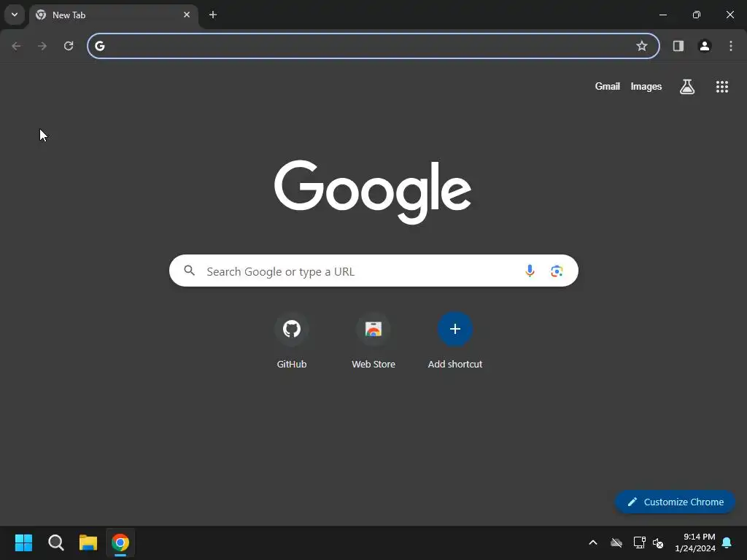This screenshot has height=560, width=747.
Task: Click Customize Chrome button
Action: coord(675,502)
